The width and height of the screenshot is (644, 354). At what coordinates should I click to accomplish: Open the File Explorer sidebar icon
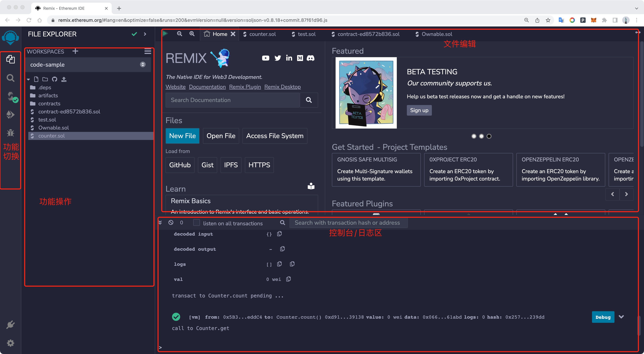[x=11, y=60]
